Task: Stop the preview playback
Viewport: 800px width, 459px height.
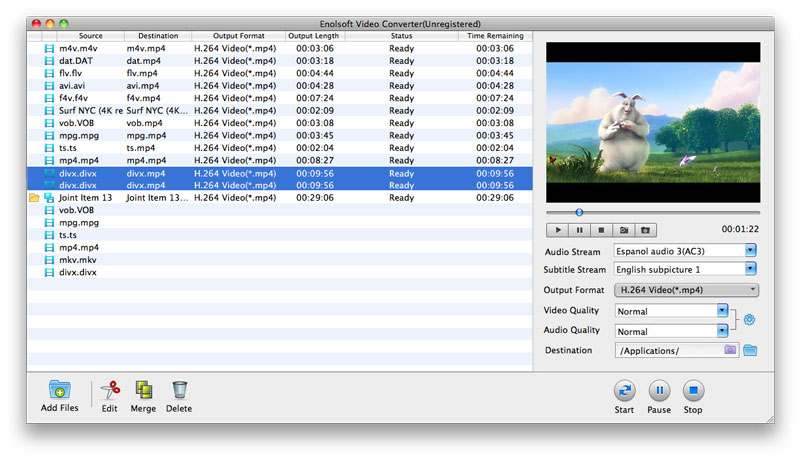Action: [x=601, y=230]
